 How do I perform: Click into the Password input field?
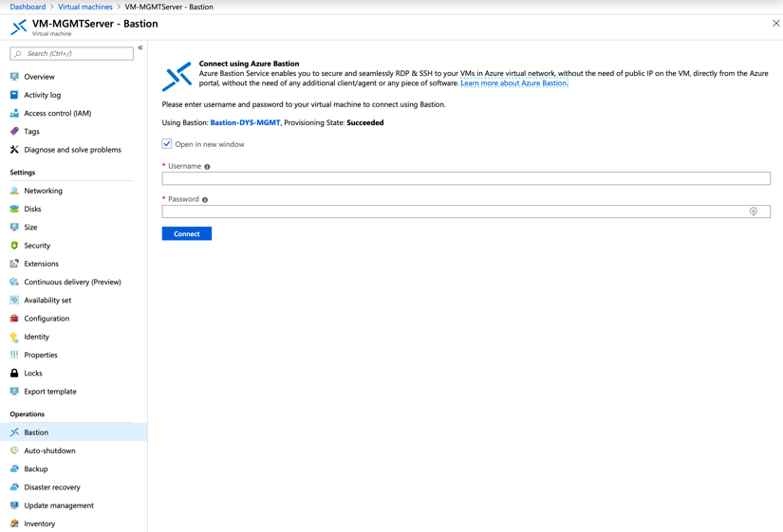[466, 211]
